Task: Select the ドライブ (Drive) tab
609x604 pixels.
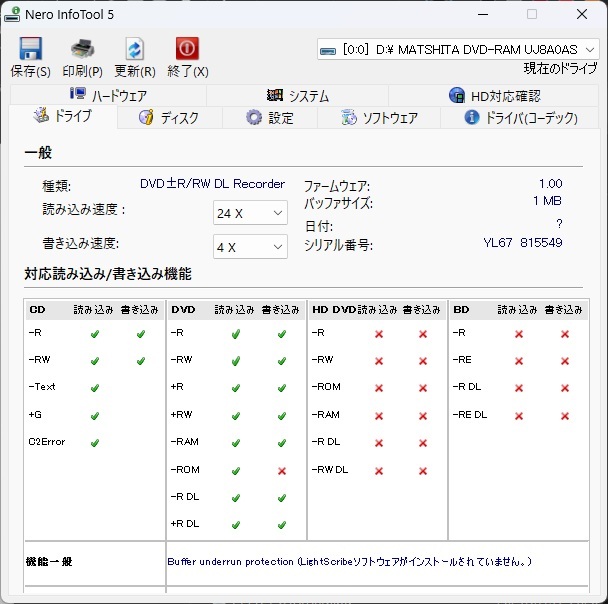Action: tap(63, 116)
